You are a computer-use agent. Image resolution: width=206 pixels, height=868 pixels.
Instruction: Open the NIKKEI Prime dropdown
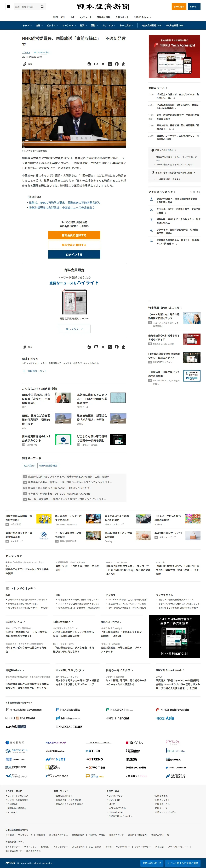(x=142, y=17)
